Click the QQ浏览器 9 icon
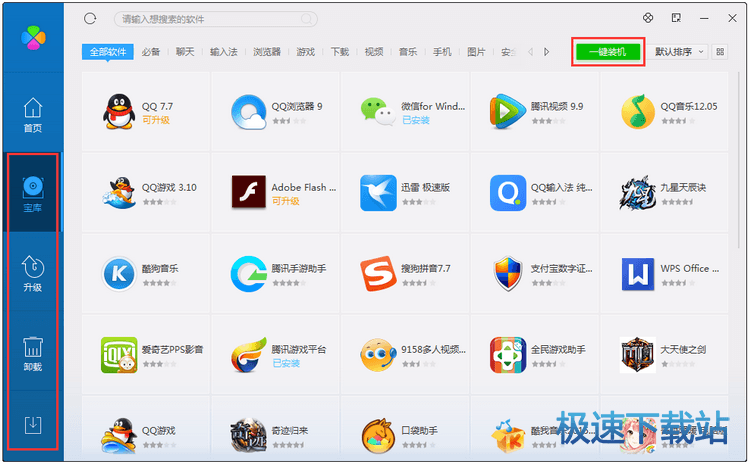The height and width of the screenshot is (465, 750). coord(248,112)
